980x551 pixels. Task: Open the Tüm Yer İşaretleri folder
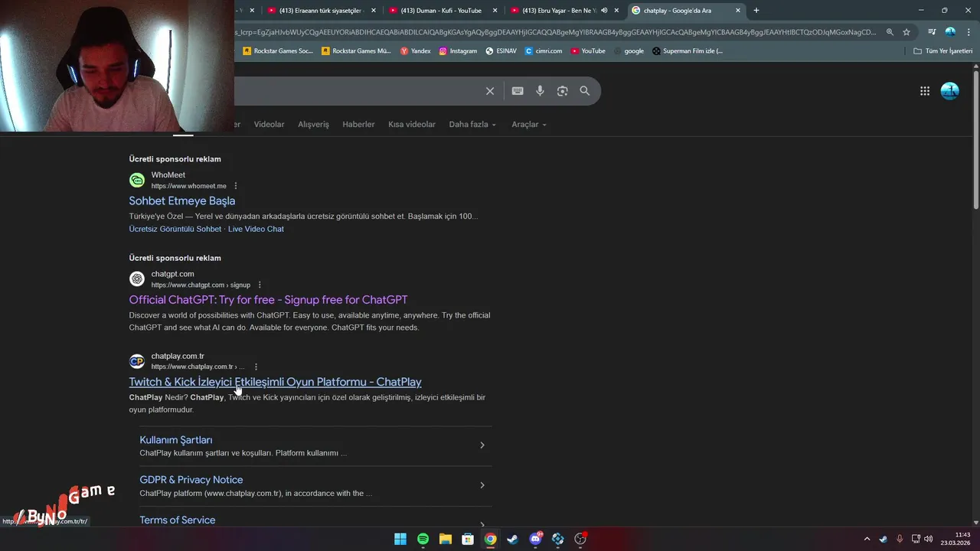pos(943,51)
